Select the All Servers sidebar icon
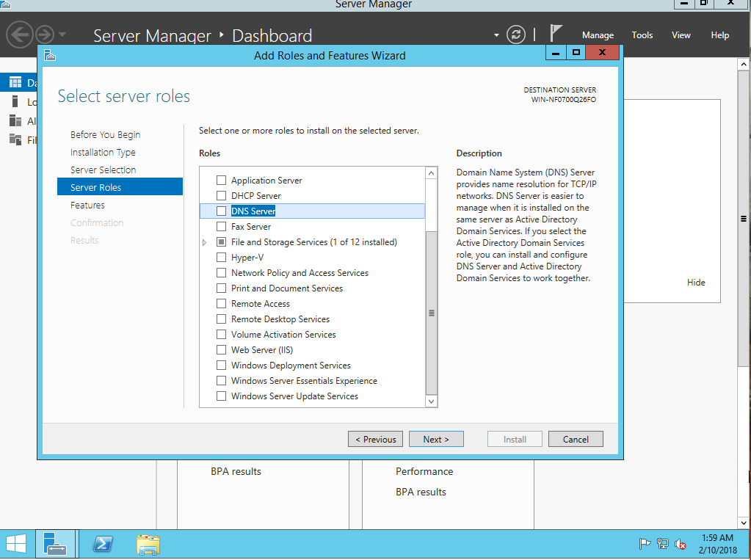The width and height of the screenshot is (751, 560). click(x=15, y=120)
